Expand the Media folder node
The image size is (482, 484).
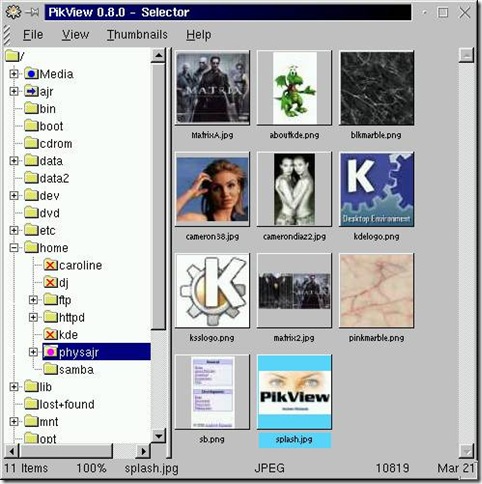(x=14, y=74)
